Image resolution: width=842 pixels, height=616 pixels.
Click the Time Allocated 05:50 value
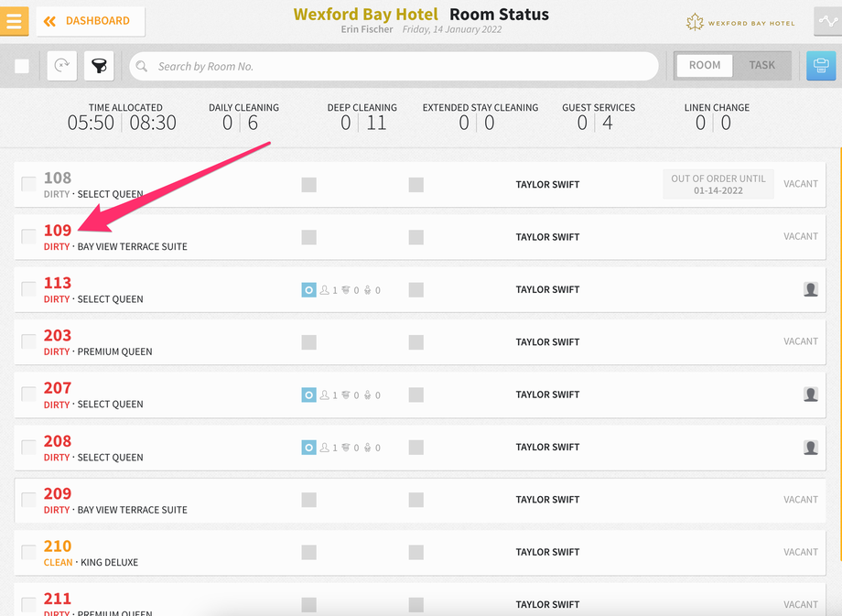pyautogui.click(x=91, y=123)
